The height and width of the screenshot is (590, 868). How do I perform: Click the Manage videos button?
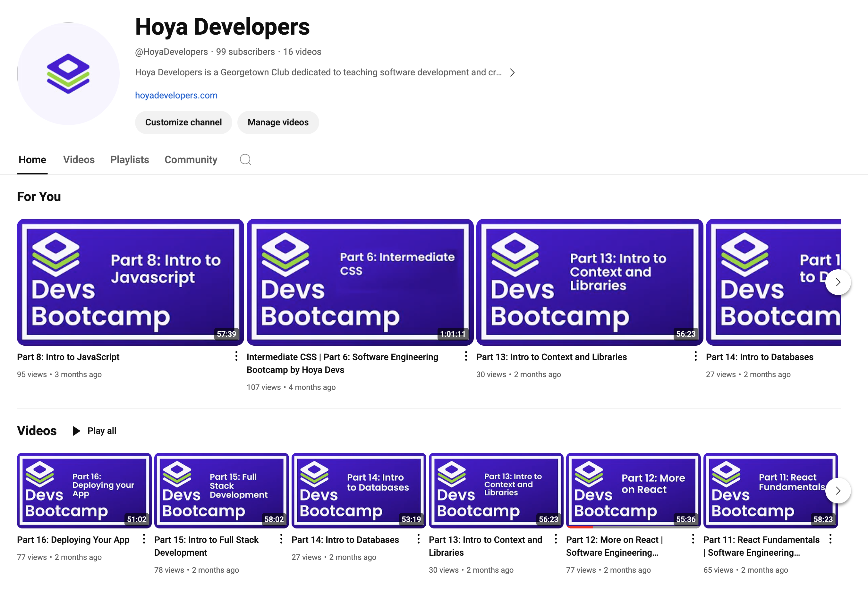(x=278, y=122)
